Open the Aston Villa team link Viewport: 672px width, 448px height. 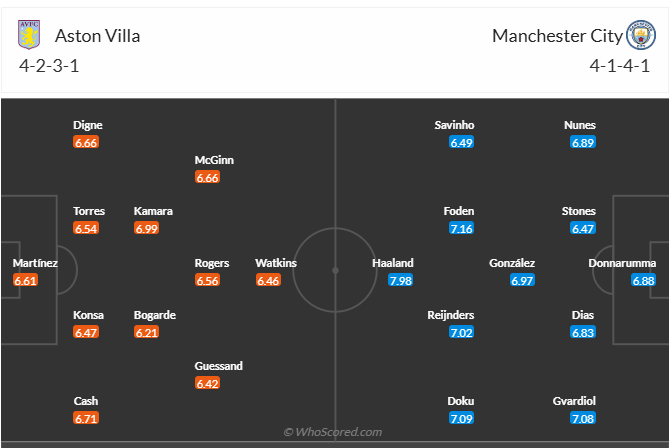(97, 36)
